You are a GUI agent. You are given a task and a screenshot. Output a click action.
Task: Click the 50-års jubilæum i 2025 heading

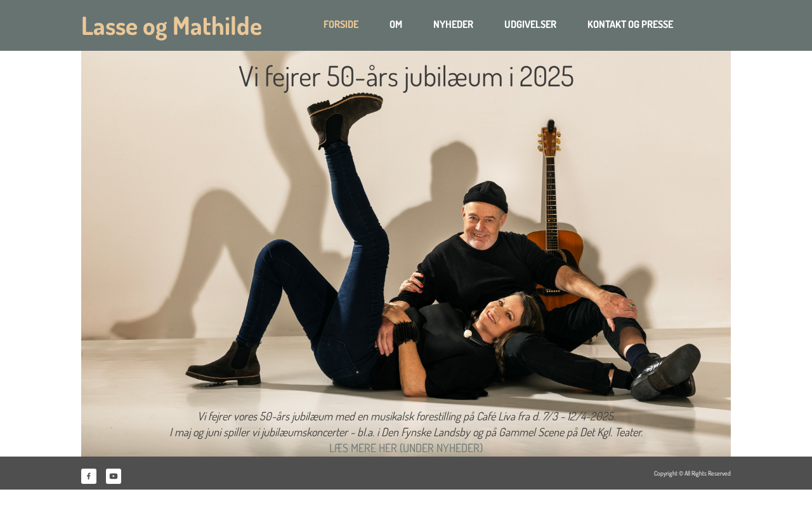click(x=406, y=76)
